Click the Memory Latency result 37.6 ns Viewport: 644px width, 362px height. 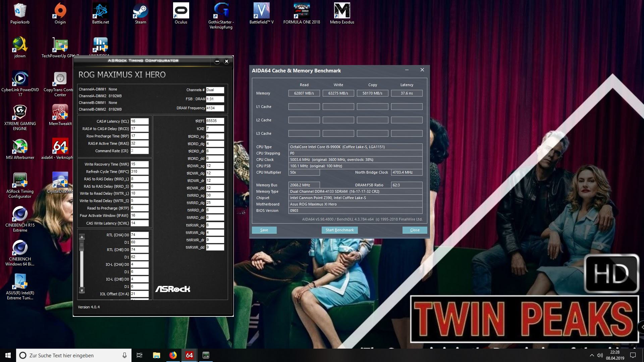pyautogui.click(x=407, y=93)
